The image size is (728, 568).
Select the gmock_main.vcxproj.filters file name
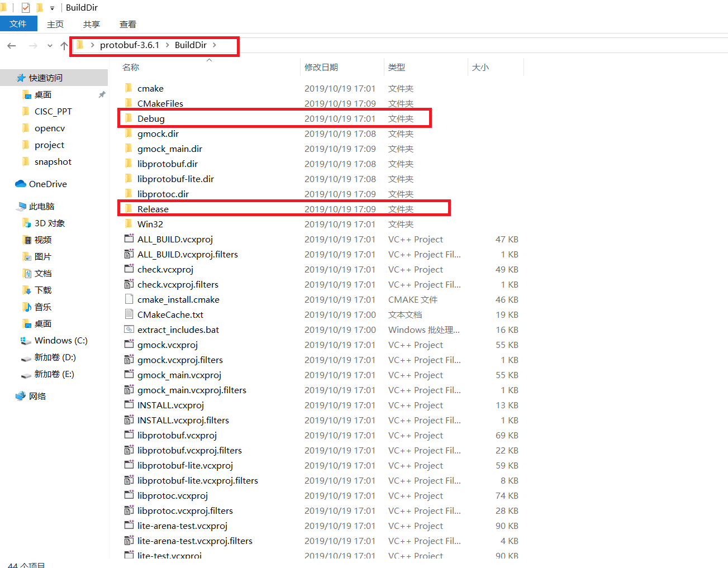point(192,390)
